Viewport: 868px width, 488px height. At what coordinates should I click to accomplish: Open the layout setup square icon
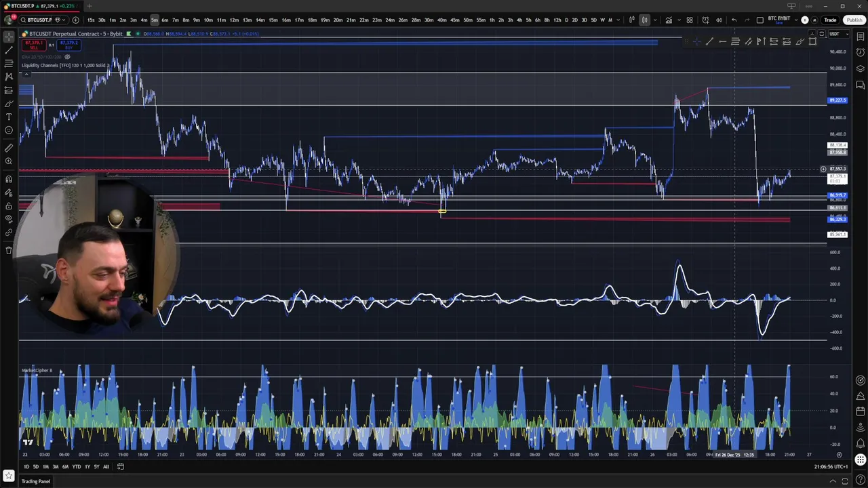coord(760,20)
